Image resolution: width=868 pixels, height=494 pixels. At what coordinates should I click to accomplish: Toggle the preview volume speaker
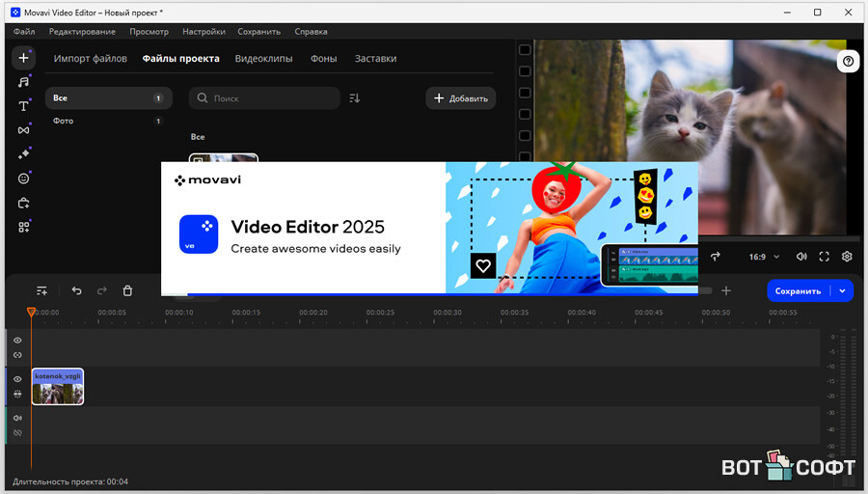801,257
